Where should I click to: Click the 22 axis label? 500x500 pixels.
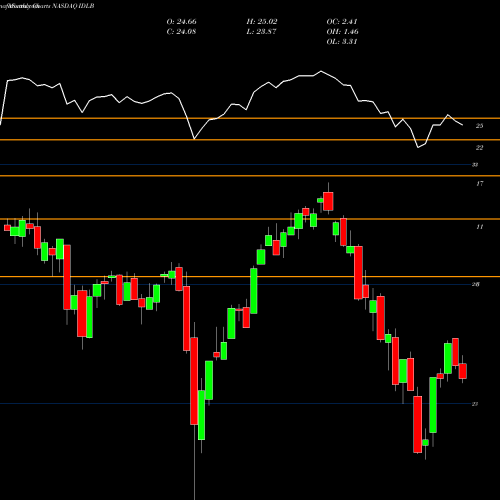point(479,148)
